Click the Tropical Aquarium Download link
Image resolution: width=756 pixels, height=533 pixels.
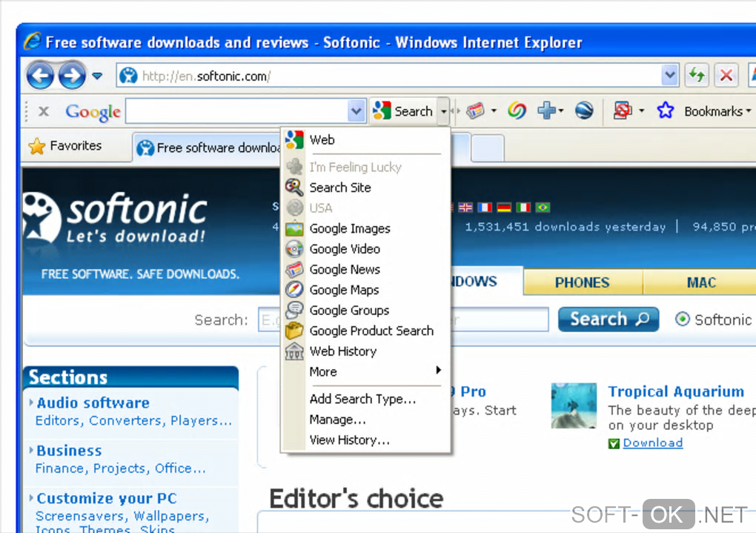pyautogui.click(x=653, y=443)
